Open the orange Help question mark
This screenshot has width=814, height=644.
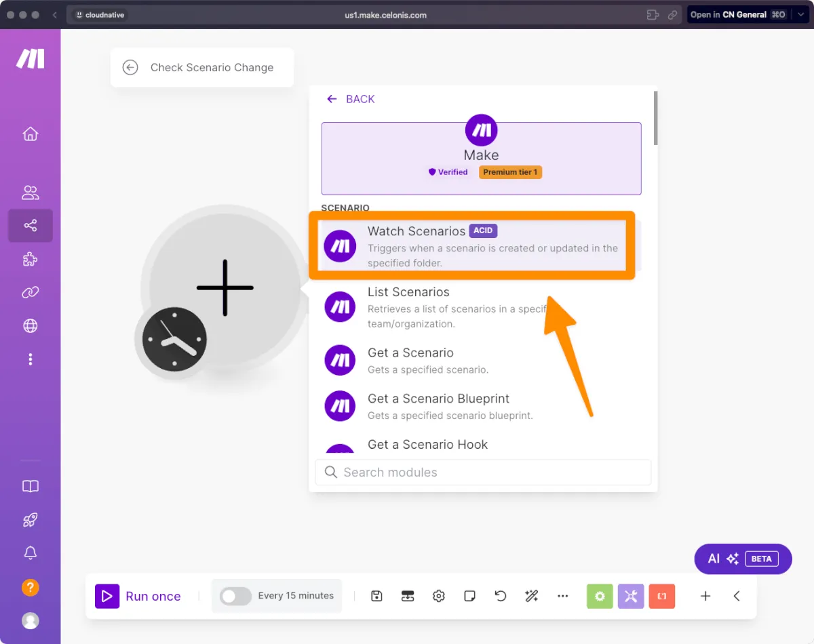(x=31, y=587)
